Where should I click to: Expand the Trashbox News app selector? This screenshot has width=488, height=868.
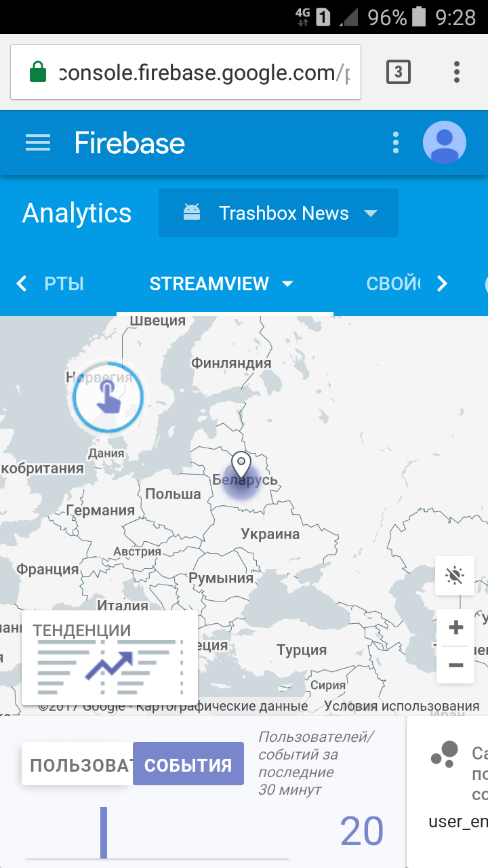click(x=279, y=213)
